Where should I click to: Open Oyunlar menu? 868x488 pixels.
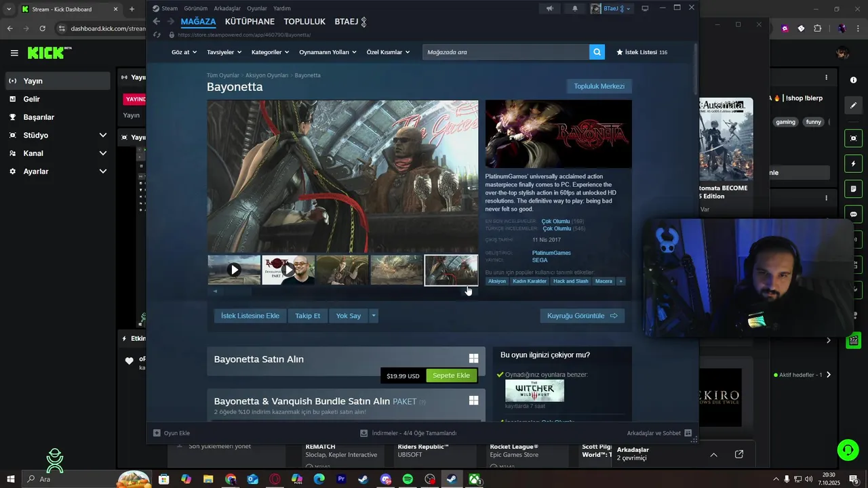coord(256,8)
